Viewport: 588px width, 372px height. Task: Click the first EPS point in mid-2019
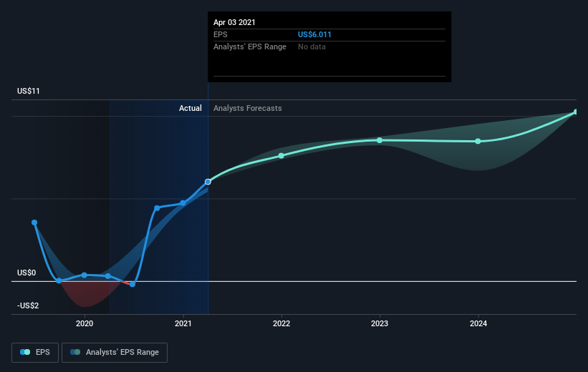[x=34, y=222]
